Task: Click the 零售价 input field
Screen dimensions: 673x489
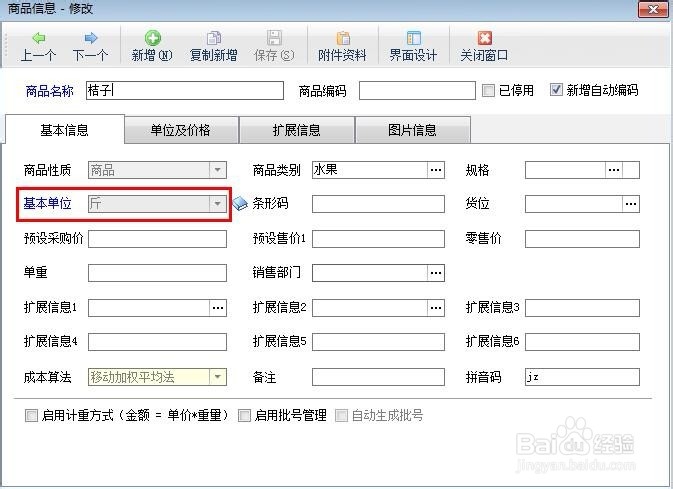Action: [582, 239]
